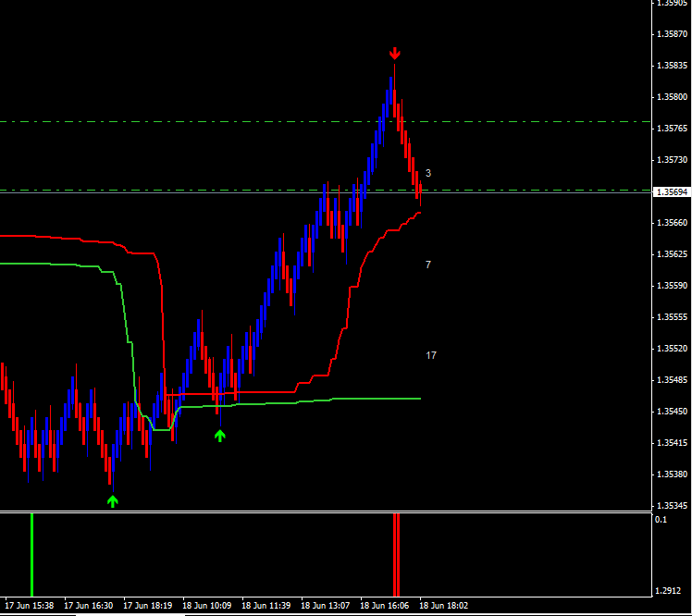Click the green up arrow near 18 Jun 10:09
Screen dimensions: 692x616
220,436
